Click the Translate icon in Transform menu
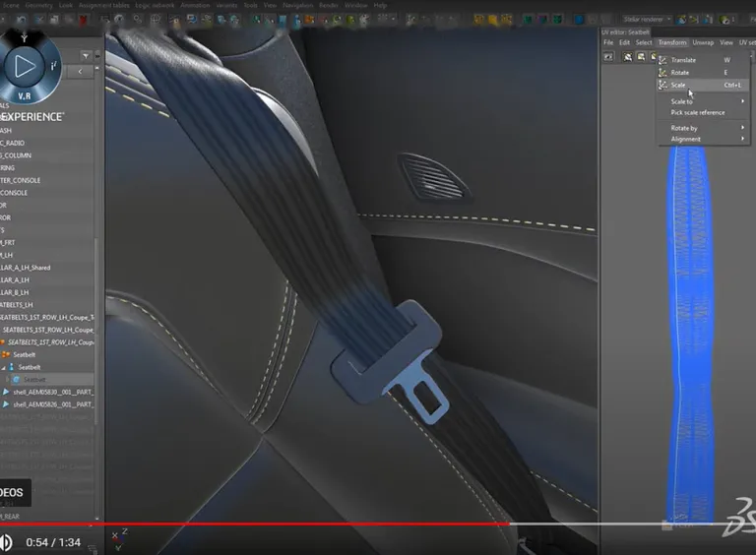 coord(662,60)
